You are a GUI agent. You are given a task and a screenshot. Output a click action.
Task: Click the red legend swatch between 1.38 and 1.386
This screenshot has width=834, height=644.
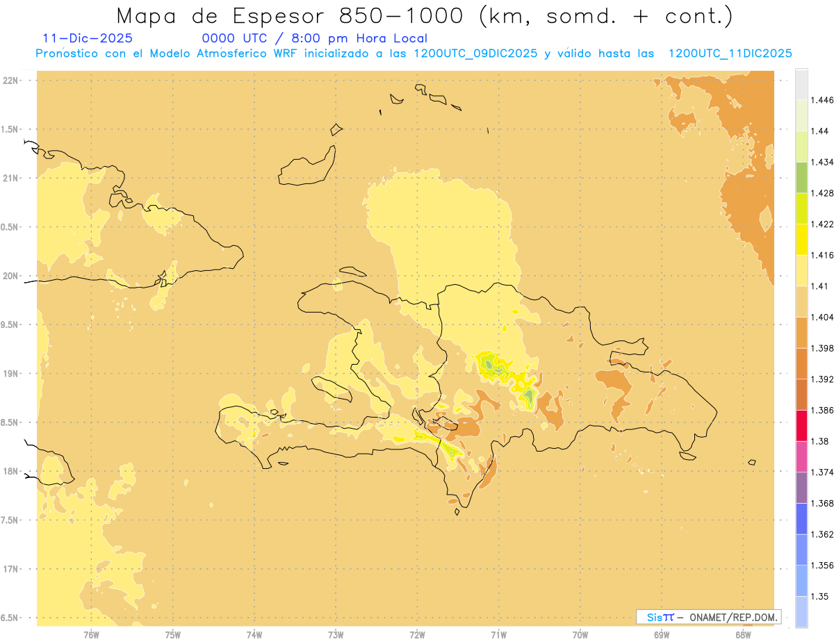point(801,425)
